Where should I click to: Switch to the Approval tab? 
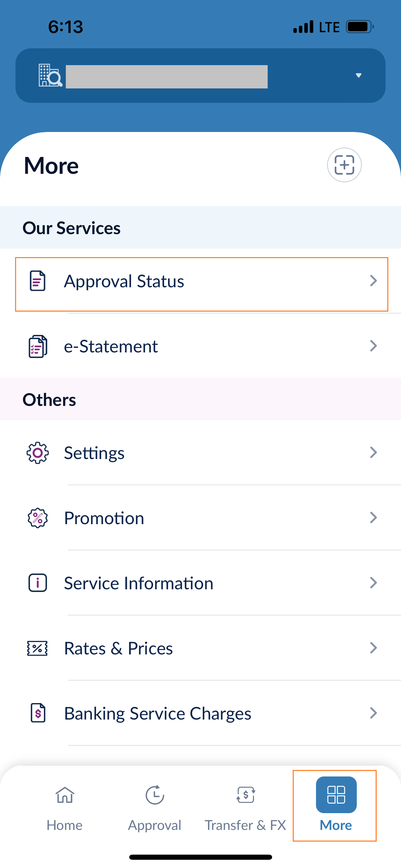(x=155, y=807)
